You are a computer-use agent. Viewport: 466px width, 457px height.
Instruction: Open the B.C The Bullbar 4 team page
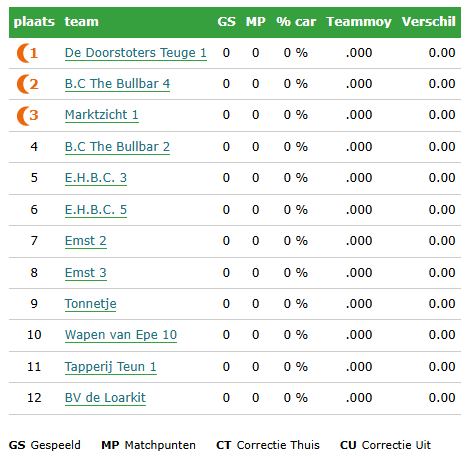117,84
